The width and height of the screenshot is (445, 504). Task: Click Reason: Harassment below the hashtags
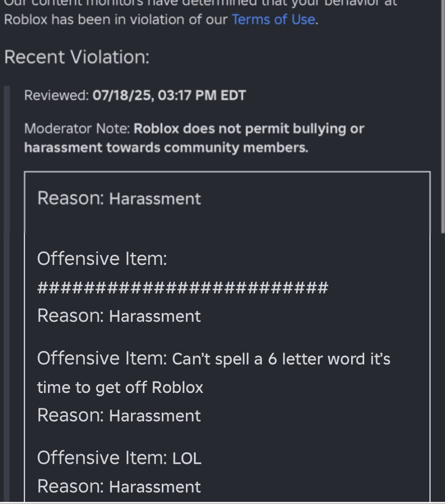coord(119,316)
